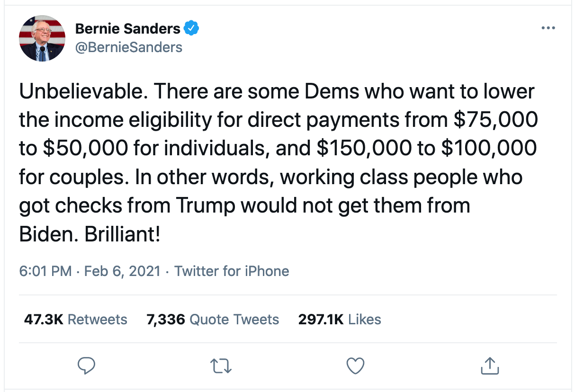Open the three-dot more options menu

pos(548,28)
